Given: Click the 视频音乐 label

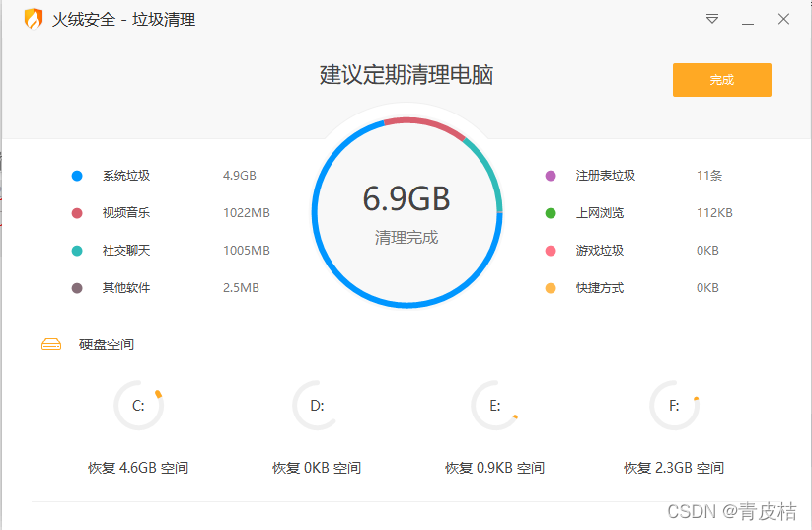Looking at the screenshot, I should (x=126, y=213).
